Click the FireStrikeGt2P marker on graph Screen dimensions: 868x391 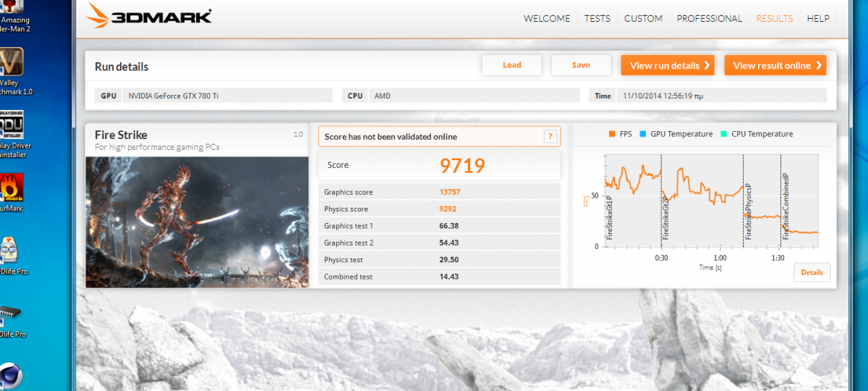(x=665, y=217)
